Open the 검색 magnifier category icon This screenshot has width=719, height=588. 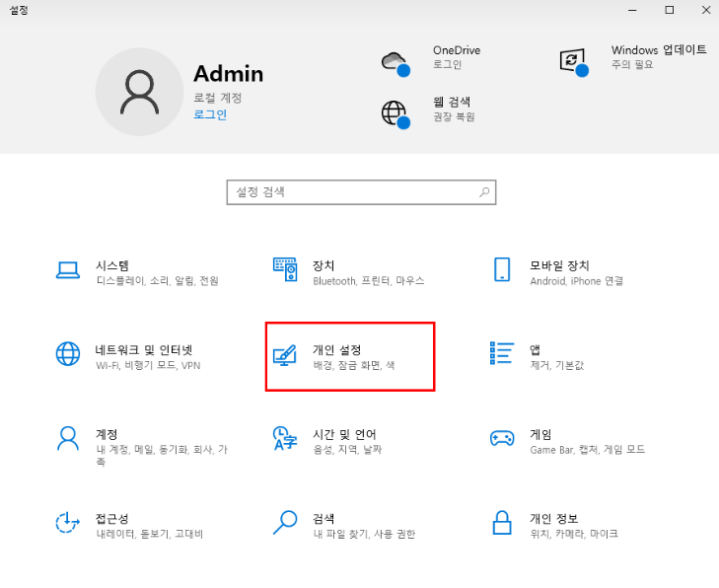click(x=284, y=522)
